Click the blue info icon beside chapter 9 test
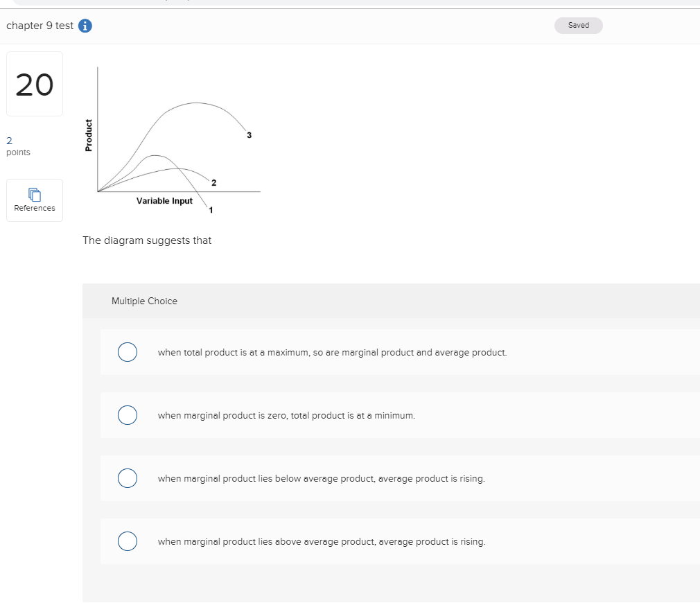Screen dimensions: 700x605 [85, 26]
